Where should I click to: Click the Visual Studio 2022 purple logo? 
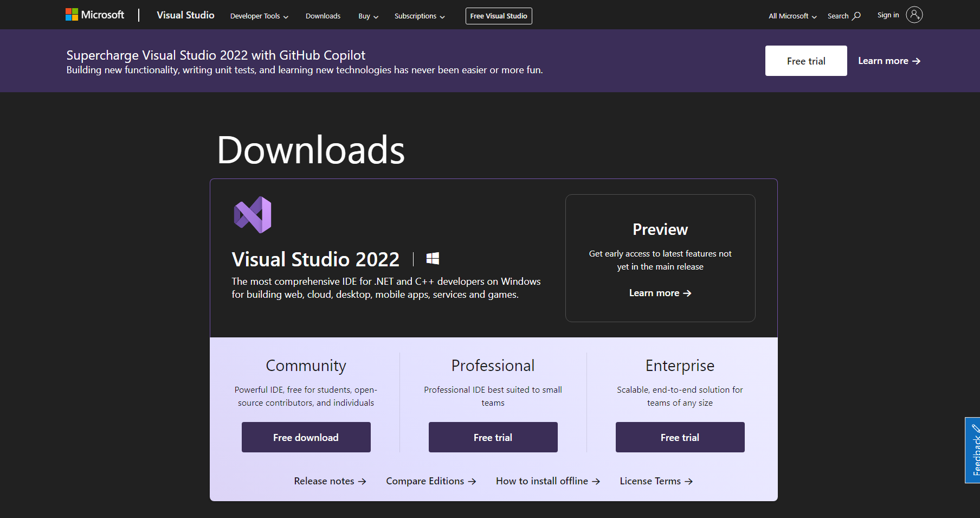(x=253, y=214)
